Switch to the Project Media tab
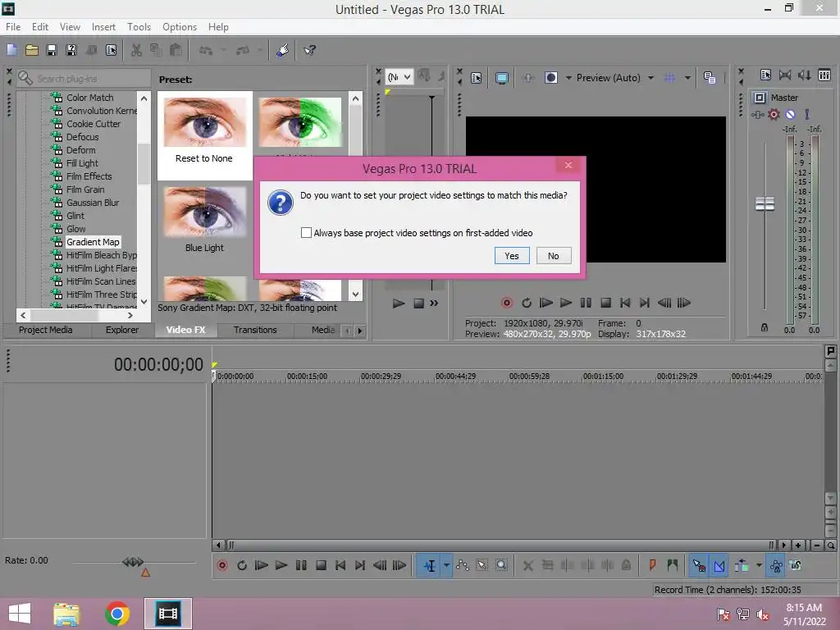 click(46, 330)
